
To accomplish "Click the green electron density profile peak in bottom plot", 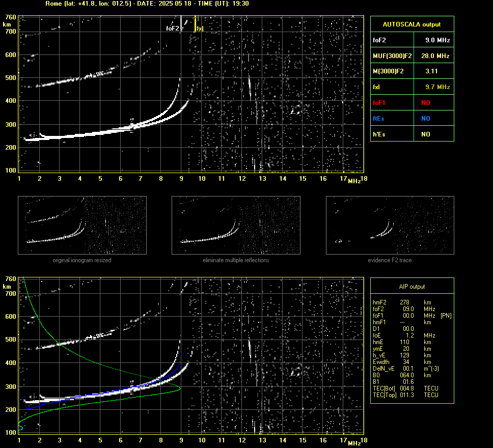I will 179,388.
